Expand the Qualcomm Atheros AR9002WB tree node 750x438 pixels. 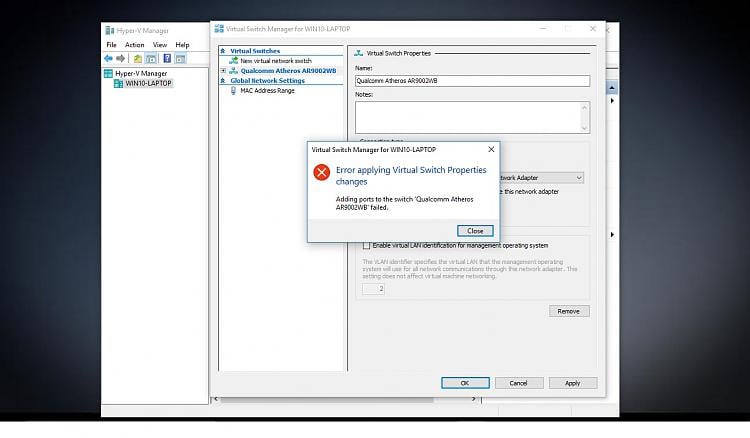223,71
